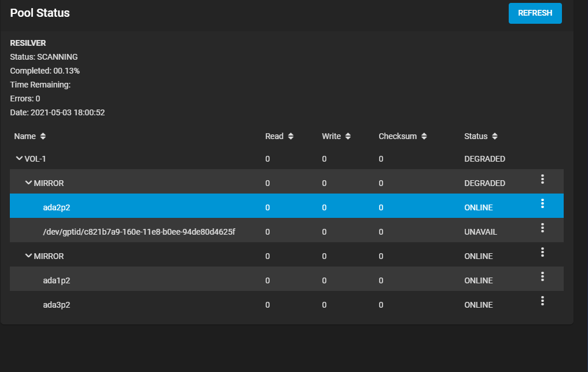Collapse the degraded MIRROR vdev

28,183
